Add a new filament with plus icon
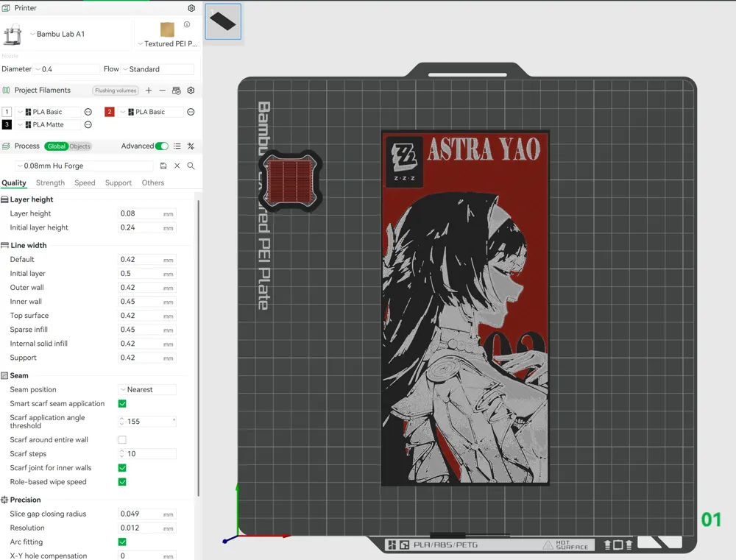736x560 pixels. [x=149, y=90]
